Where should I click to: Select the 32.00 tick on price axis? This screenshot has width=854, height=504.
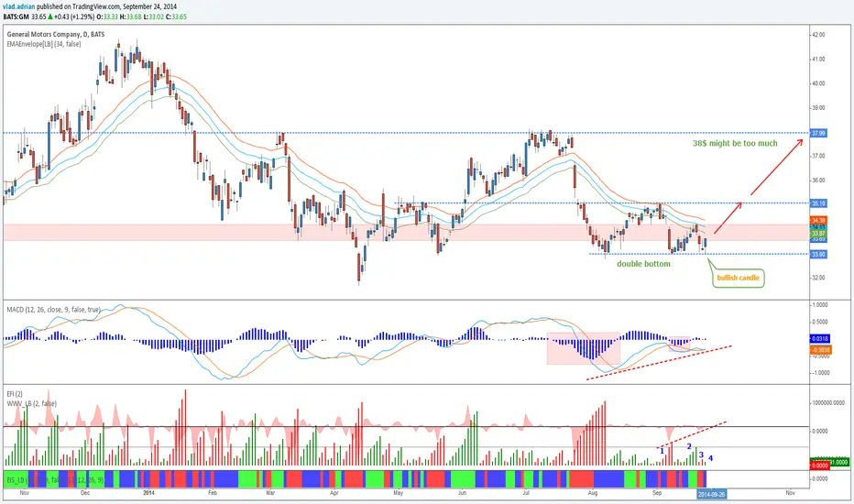point(818,278)
